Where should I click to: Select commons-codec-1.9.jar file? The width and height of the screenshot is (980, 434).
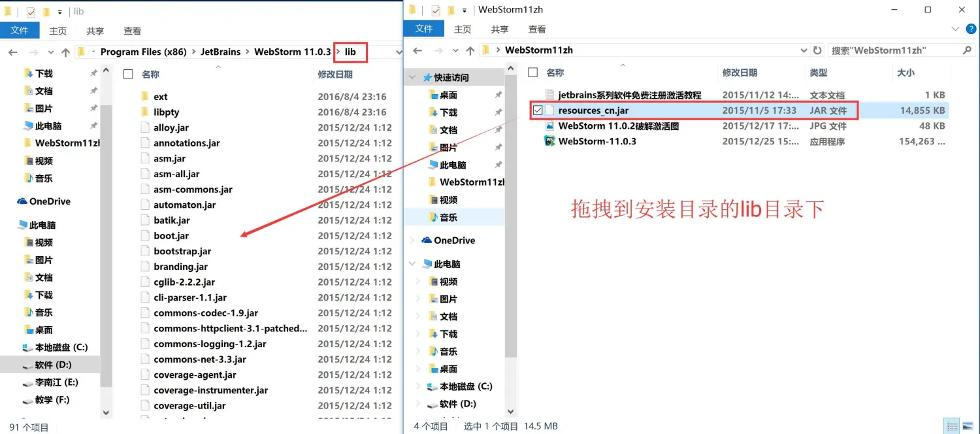pyautogui.click(x=206, y=313)
